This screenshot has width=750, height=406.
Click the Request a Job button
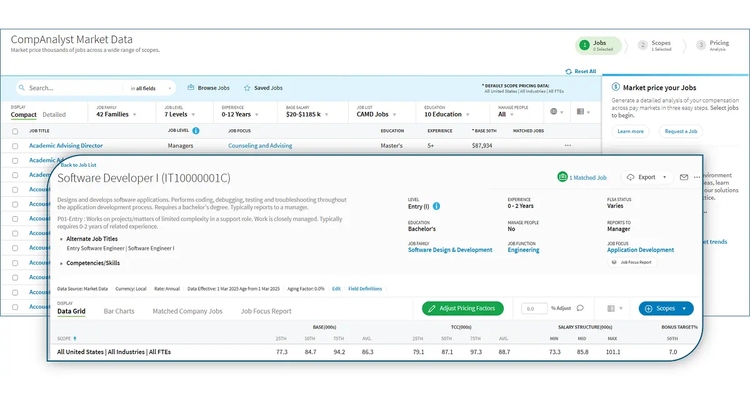tap(681, 131)
